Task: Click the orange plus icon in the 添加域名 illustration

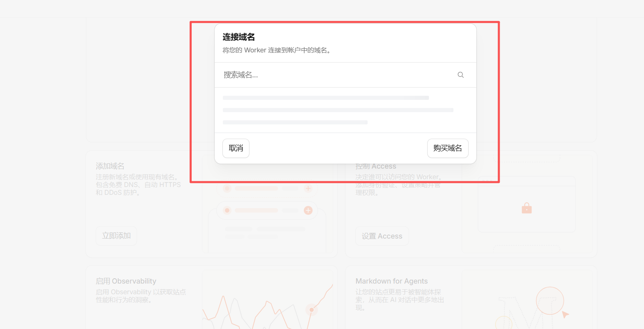Action: pyautogui.click(x=308, y=210)
